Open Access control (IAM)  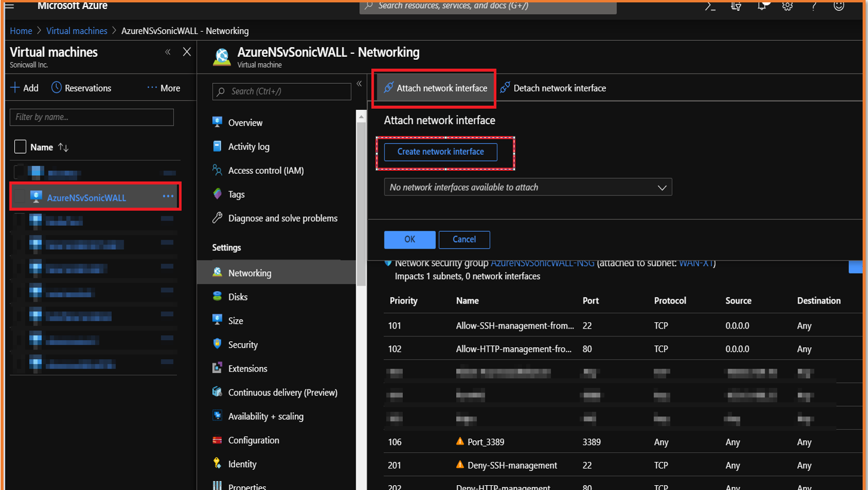(266, 170)
